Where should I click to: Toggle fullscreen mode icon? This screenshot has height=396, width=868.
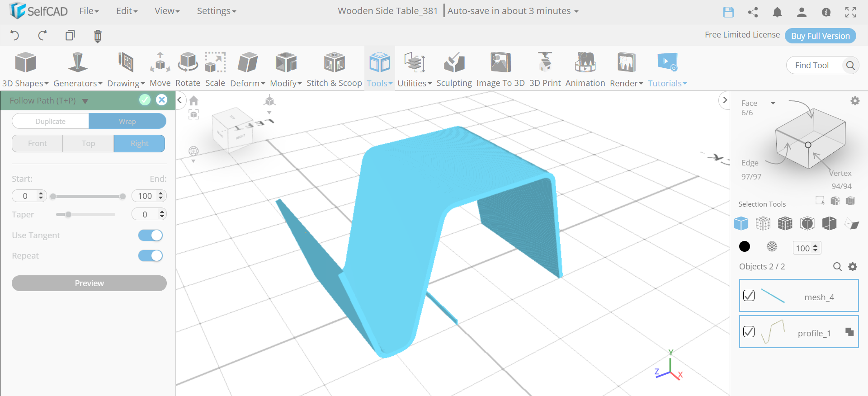pos(850,12)
